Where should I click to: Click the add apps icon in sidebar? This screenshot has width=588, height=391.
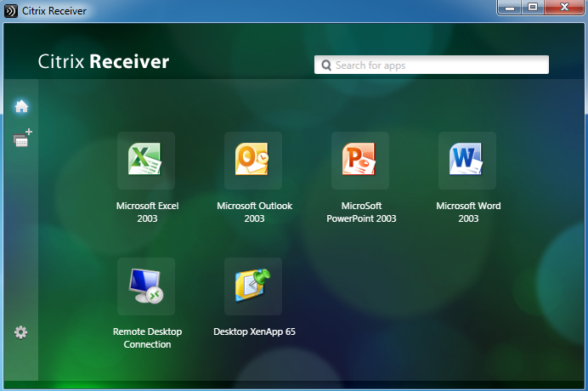pos(22,138)
